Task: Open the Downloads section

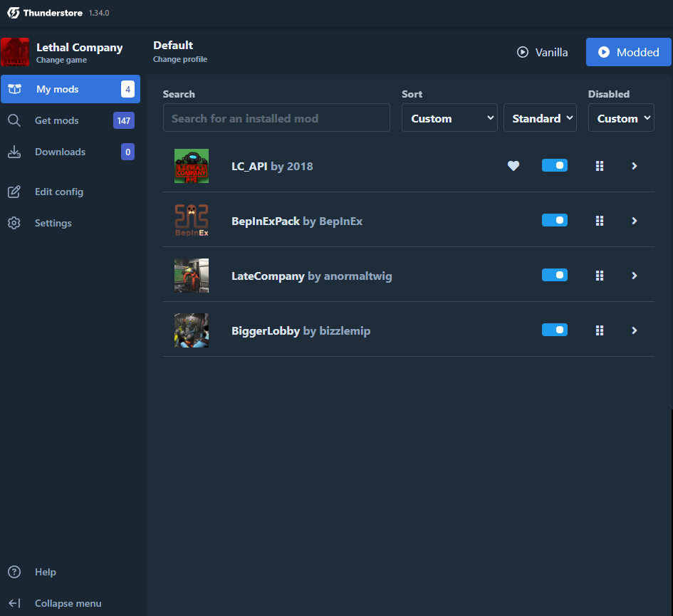Action: tap(71, 152)
